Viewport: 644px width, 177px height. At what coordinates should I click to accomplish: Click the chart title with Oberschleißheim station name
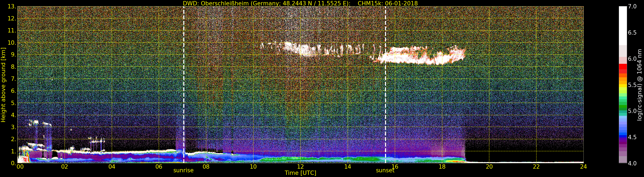pos(300,3)
